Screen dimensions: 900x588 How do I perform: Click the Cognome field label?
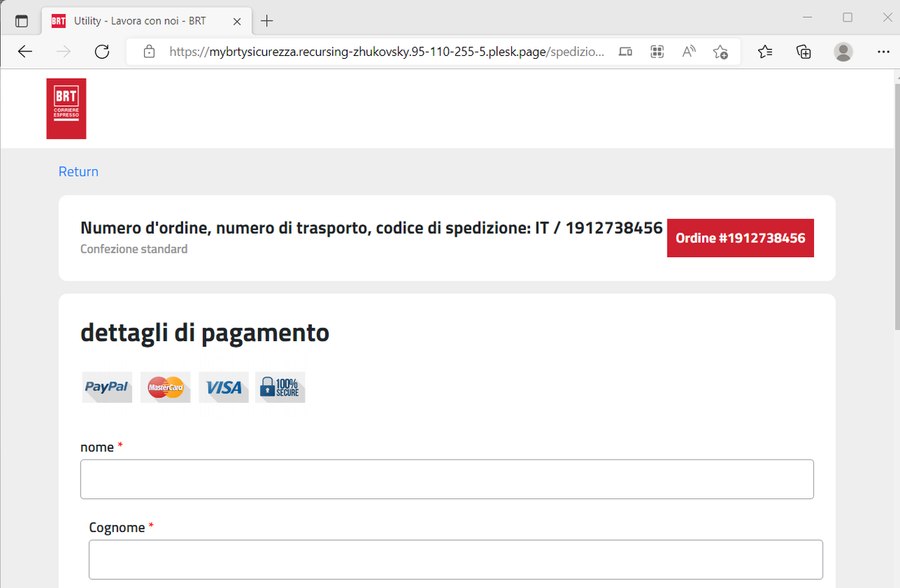tap(117, 527)
